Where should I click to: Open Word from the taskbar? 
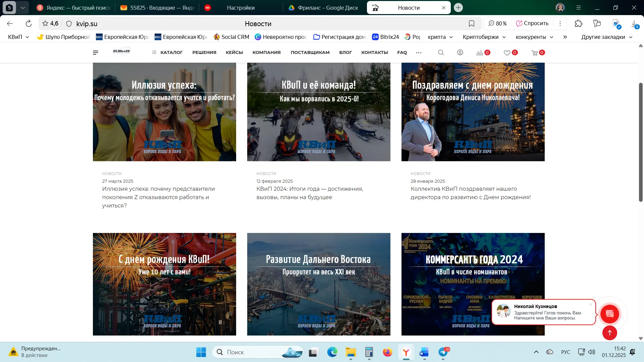pyautogui.click(x=424, y=352)
